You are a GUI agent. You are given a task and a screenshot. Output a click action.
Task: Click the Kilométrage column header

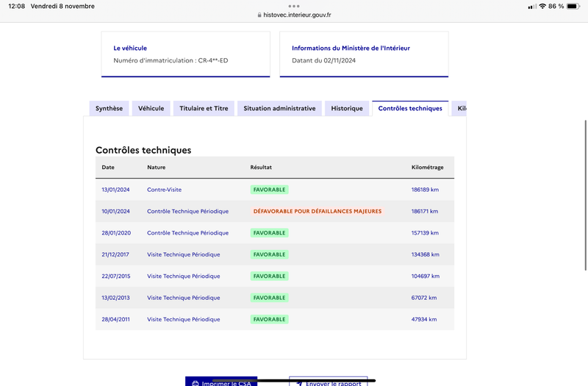pos(428,168)
